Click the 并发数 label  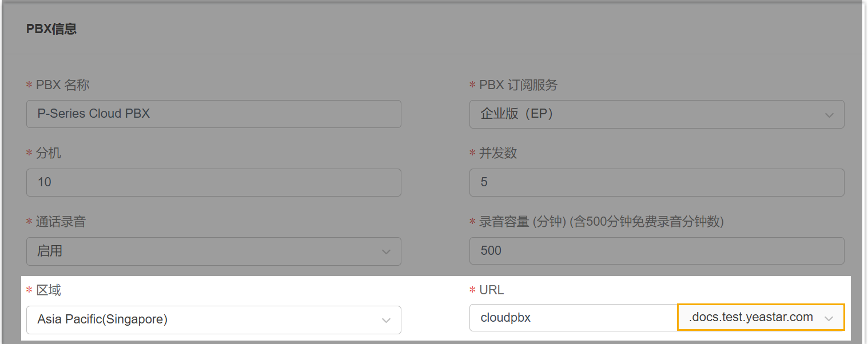pyautogui.click(x=498, y=153)
